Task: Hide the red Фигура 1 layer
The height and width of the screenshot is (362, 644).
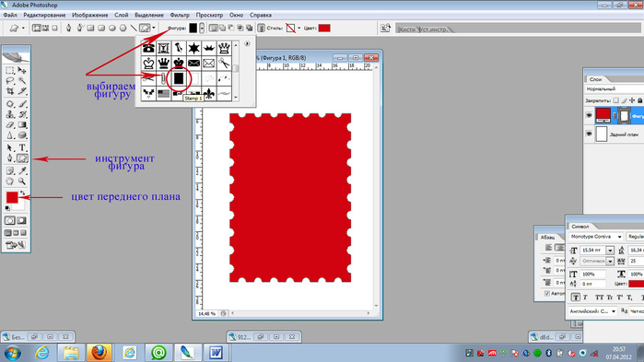Action: point(589,116)
